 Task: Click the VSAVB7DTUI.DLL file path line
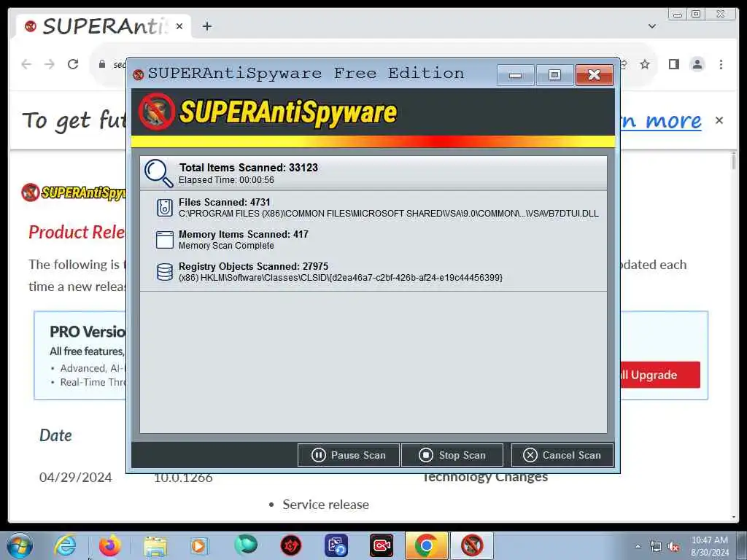pyautogui.click(x=389, y=214)
